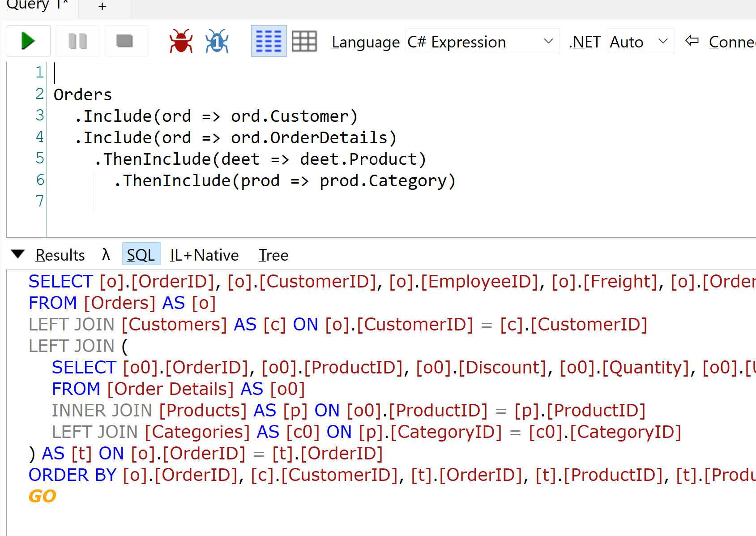Open the lambda tab

(106, 254)
